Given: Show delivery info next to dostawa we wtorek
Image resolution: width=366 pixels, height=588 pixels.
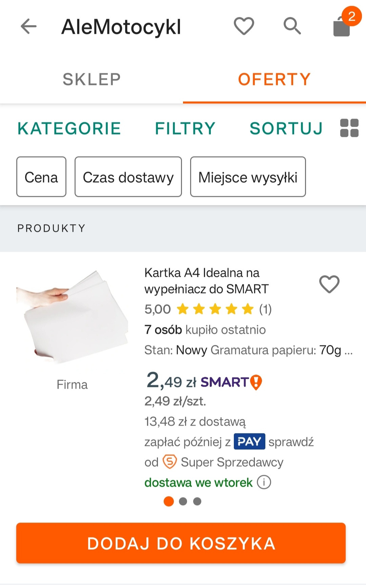Looking at the screenshot, I should click(x=264, y=482).
